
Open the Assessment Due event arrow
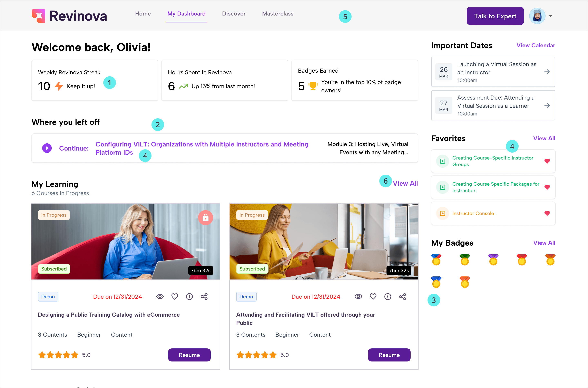(x=547, y=105)
